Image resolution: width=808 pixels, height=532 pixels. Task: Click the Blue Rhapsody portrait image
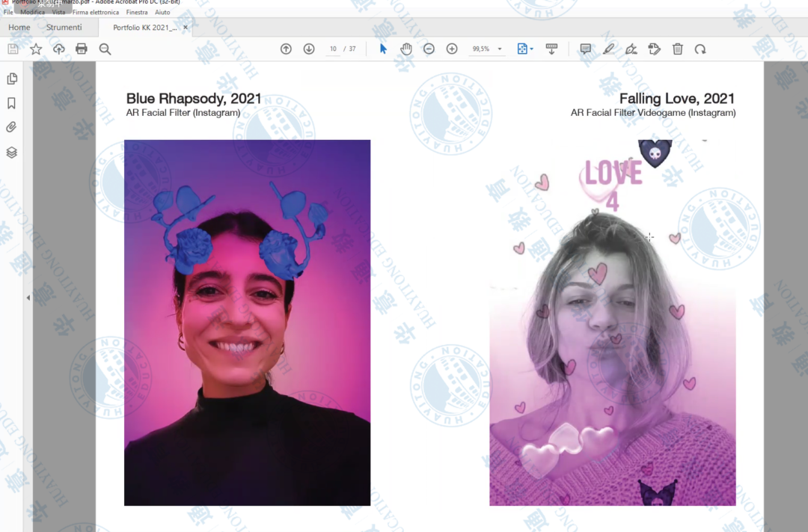(248, 322)
